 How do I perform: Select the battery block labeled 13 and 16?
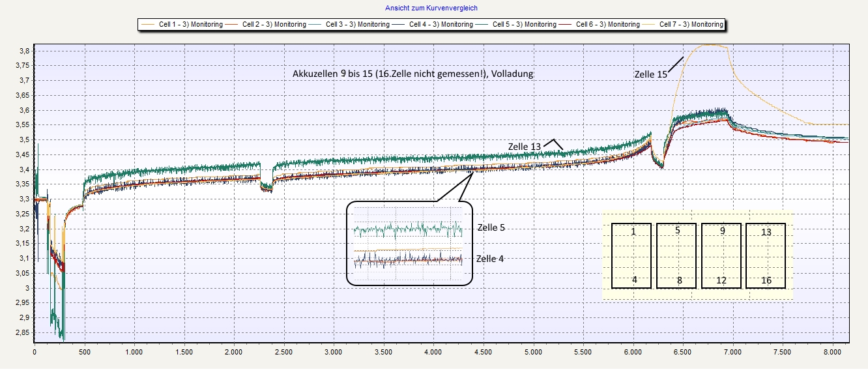click(766, 255)
